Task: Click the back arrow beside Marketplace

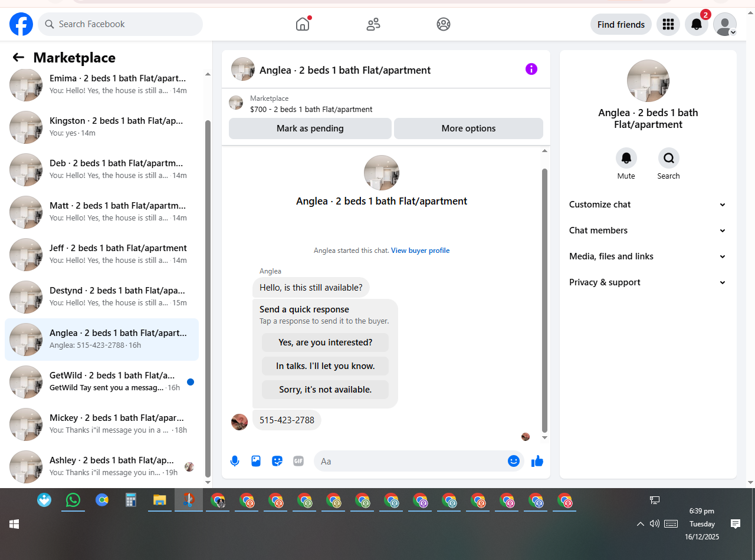Action: pos(18,57)
